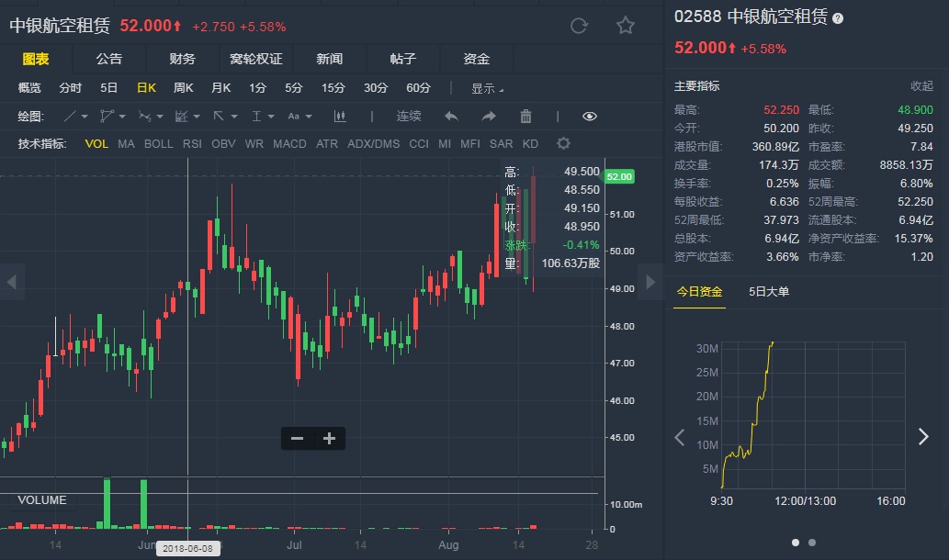Zoom in the chart with plus button
The height and width of the screenshot is (560, 949).
click(329, 439)
